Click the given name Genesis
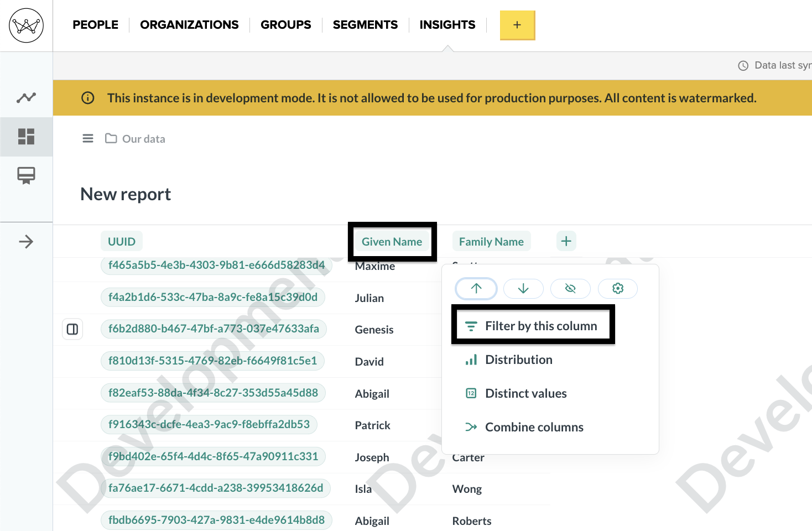 pyautogui.click(x=374, y=330)
